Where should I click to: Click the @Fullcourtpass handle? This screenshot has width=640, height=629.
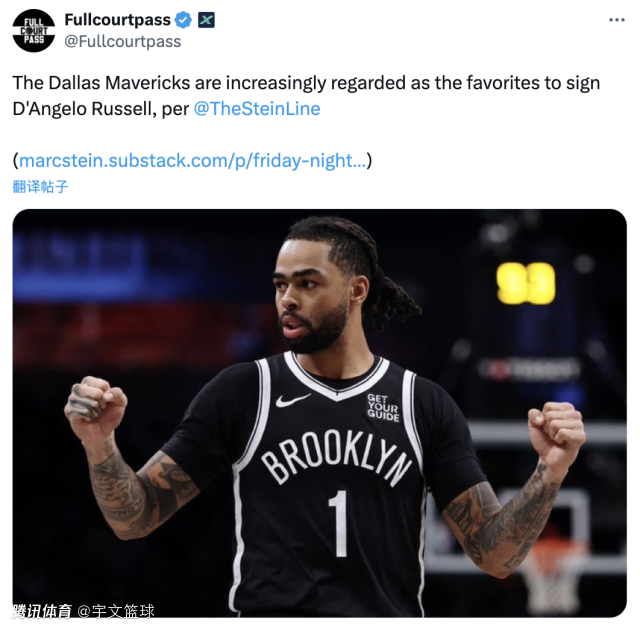(123, 42)
